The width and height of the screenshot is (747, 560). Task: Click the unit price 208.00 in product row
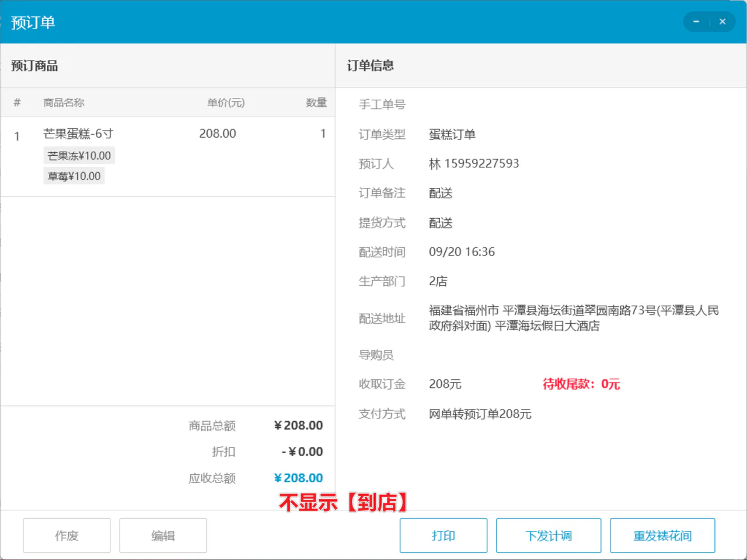tap(218, 134)
